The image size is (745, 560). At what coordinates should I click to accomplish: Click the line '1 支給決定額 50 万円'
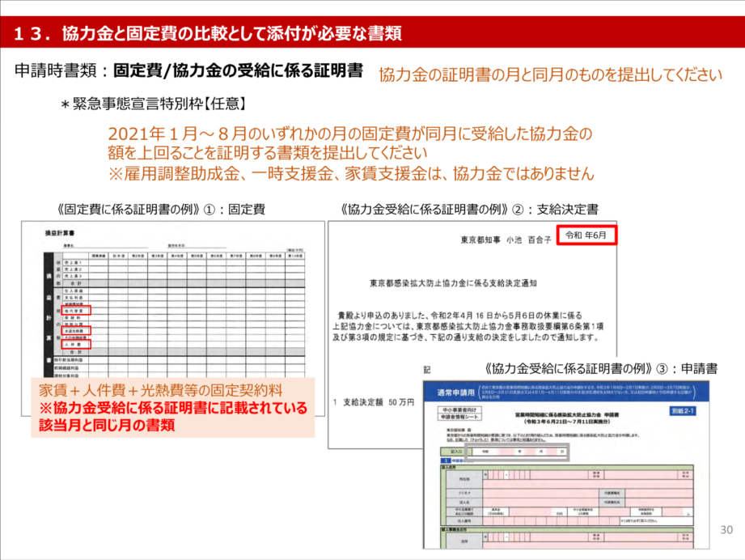(374, 402)
